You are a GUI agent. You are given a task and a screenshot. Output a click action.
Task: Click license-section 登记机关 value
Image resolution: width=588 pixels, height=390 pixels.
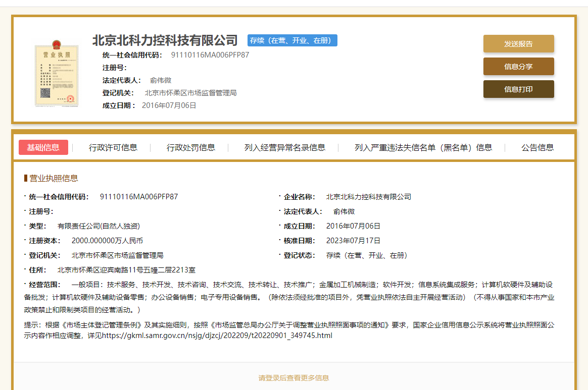pos(117,255)
